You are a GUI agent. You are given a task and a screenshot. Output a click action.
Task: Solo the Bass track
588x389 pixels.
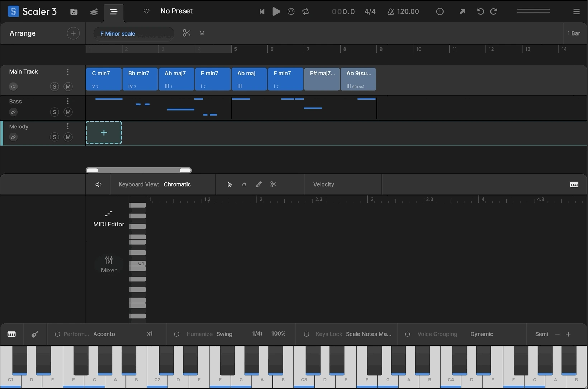click(x=54, y=112)
